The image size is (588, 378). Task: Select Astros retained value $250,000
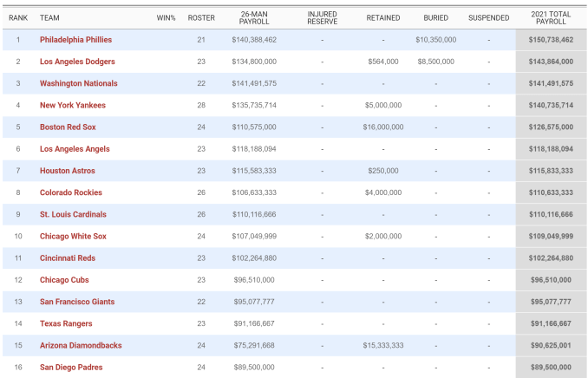[383, 171]
